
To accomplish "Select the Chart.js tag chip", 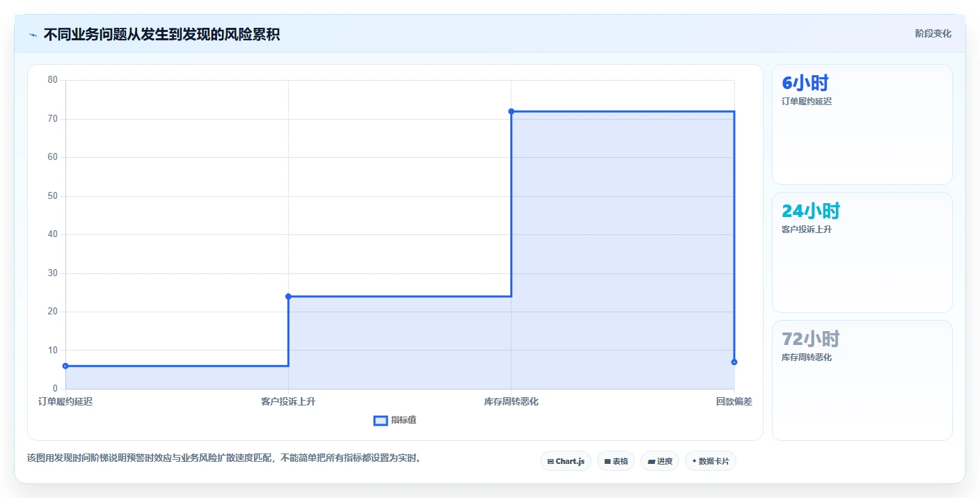I will [x=565, y=461].
